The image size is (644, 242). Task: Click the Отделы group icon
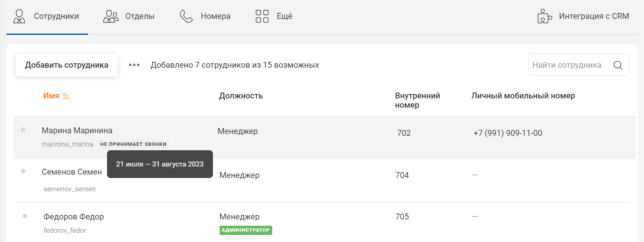tap(111, 16)
